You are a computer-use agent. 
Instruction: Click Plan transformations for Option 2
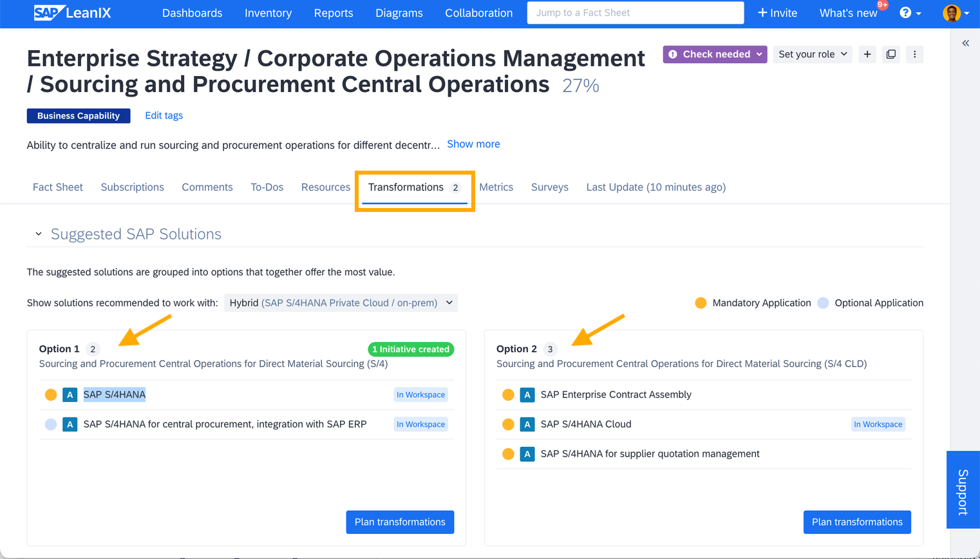click(x=857, y=522)
